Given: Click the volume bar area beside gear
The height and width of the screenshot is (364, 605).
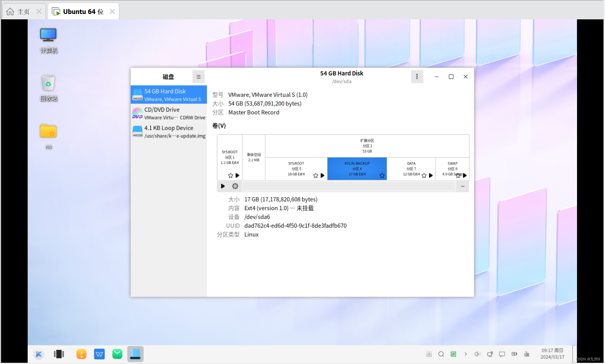Looking at the screenshot, I should click(349, 186).
